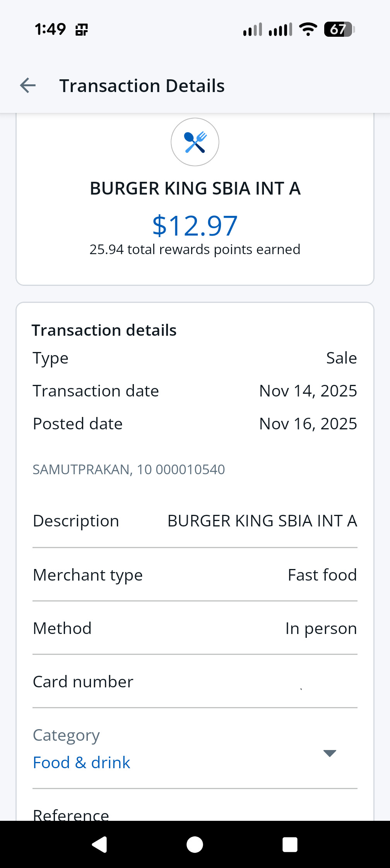Tap the Card number row
The image size is (390, 868).
click(x=195, y=682)
